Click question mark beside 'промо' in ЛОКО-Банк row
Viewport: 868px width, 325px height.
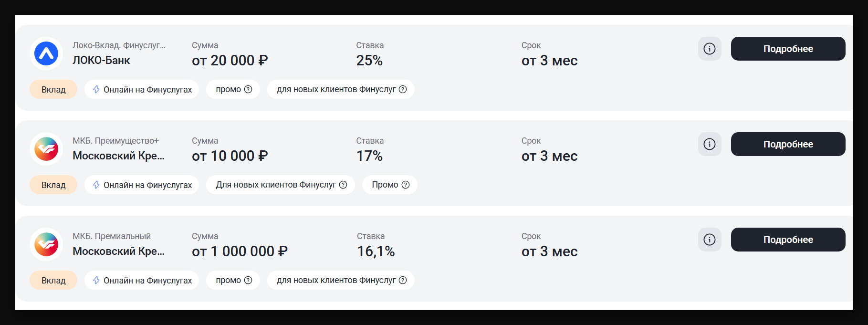(248, 89)
